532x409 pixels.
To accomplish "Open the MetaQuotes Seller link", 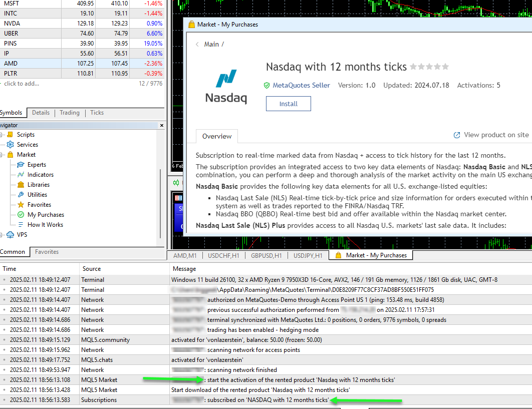I will (x=301, y=86).
